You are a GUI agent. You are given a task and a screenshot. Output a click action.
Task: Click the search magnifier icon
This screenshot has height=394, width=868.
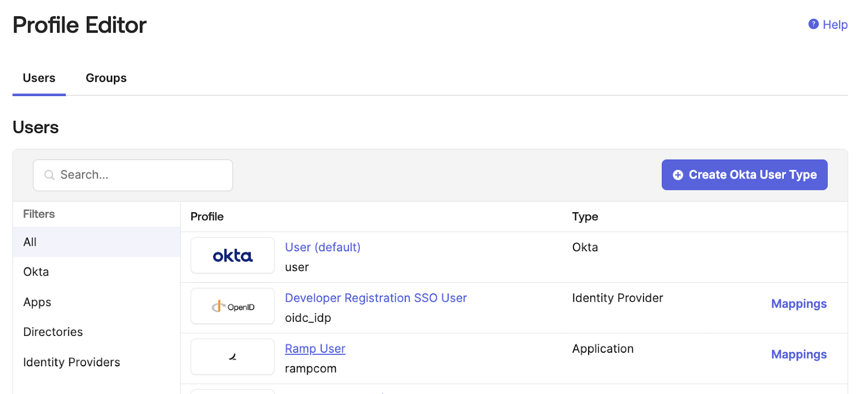pos(49,175)
